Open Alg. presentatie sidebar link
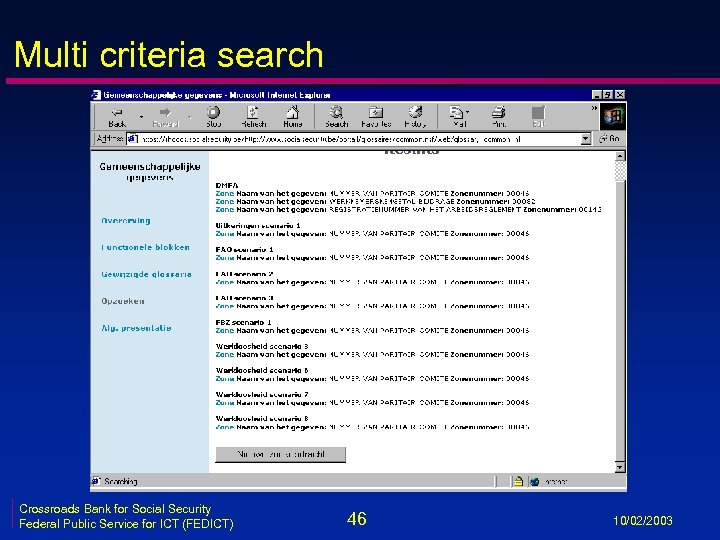Screen dimensions: 720x540 pos(136,328)
